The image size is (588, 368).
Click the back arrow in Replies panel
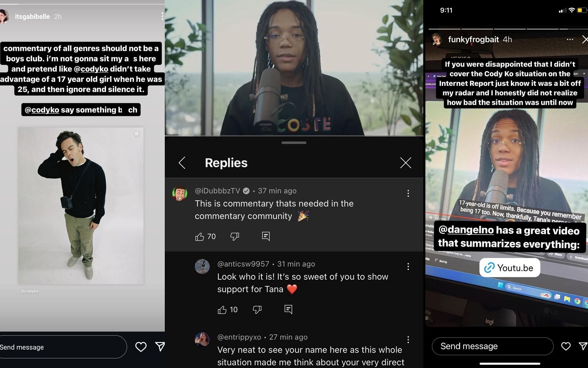[x=182, y=163]
